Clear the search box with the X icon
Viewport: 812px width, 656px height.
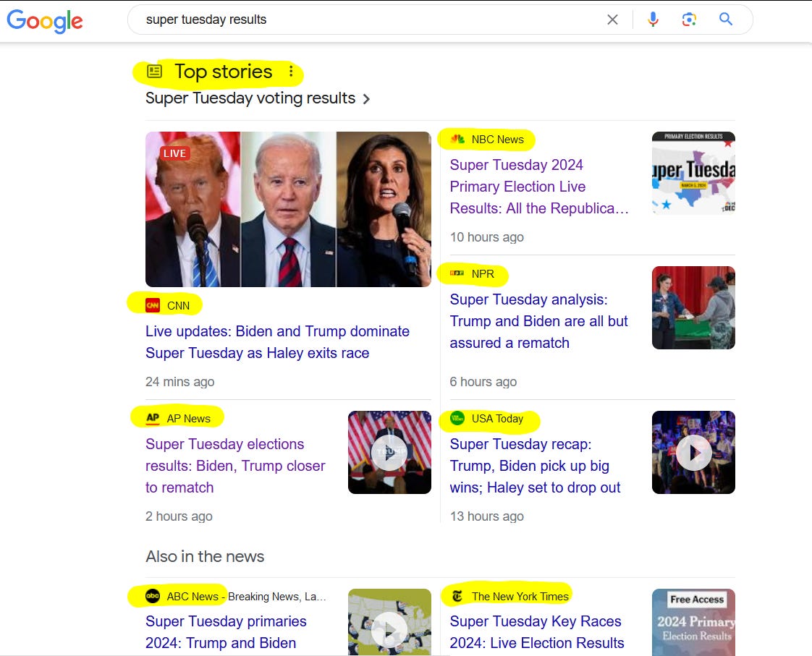click(613, 20)
